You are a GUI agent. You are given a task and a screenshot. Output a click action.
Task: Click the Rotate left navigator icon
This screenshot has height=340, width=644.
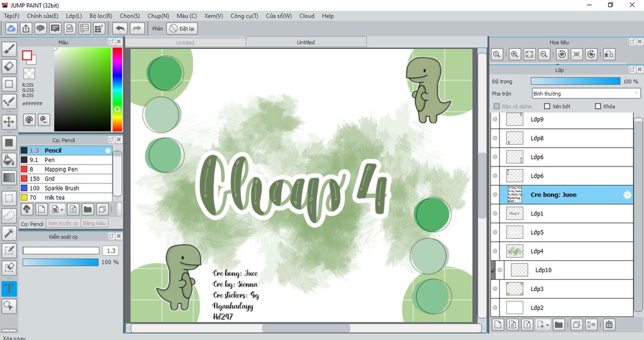tap(562, 54)
